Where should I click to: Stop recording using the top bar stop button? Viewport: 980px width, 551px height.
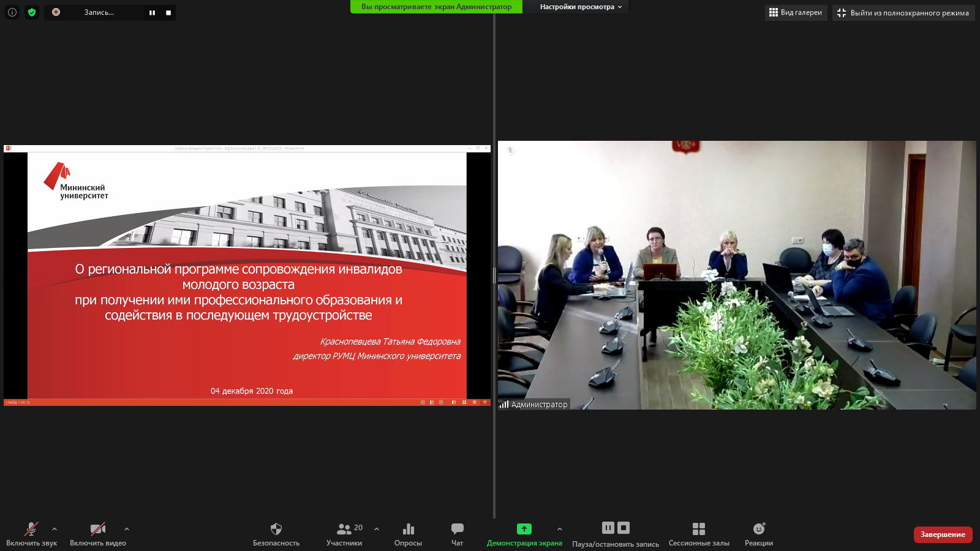(x=168, y=13)
